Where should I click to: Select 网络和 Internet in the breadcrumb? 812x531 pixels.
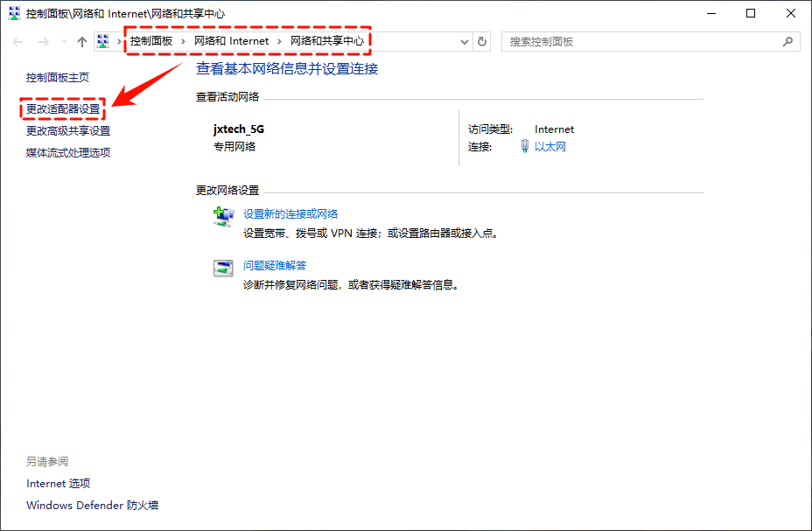(232, 41)
